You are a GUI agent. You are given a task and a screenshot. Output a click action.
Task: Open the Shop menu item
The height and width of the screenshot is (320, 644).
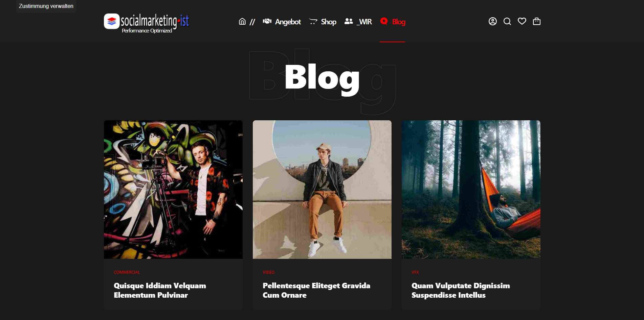click(329, 22)
